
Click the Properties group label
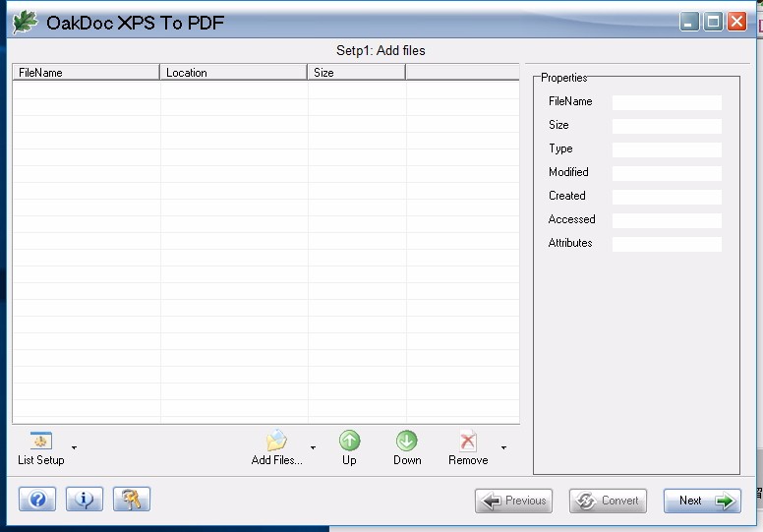(x=564, y=78)
